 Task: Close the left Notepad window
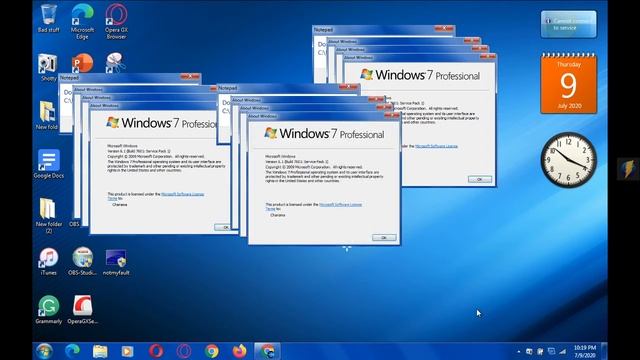tap(189, 77)
